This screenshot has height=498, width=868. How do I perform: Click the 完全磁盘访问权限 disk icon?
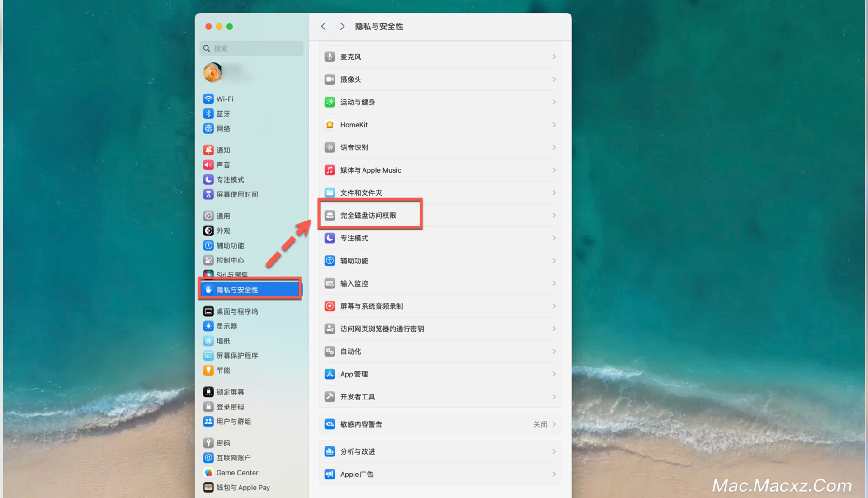coord(330,216)
